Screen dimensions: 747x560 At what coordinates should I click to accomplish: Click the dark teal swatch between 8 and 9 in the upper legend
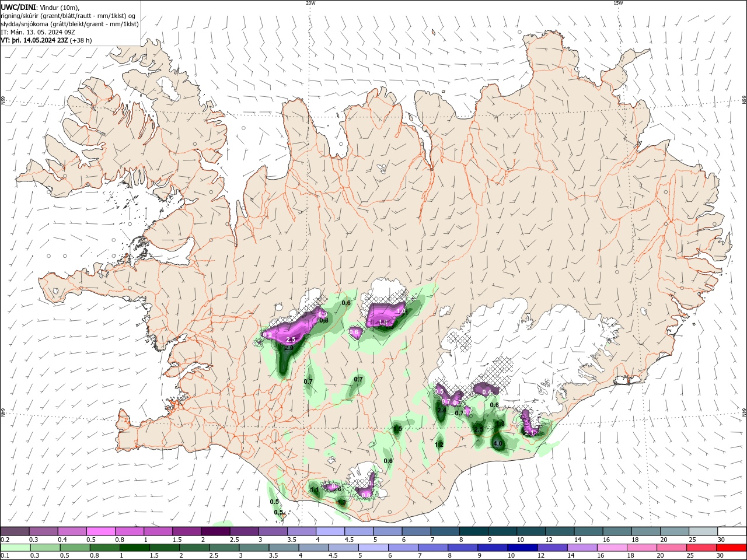[474, 531]
